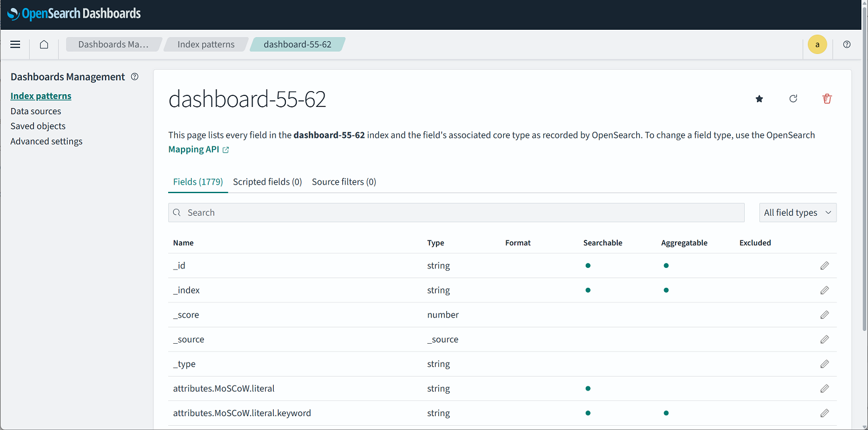Delete index pattern with trash icon
Image resolution: width=868 pixels, height=430 pixels.
pos(827,99)
